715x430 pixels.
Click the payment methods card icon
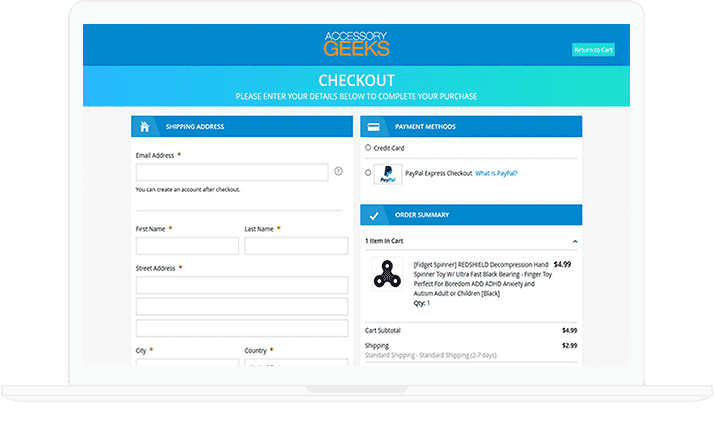point(373,127)
